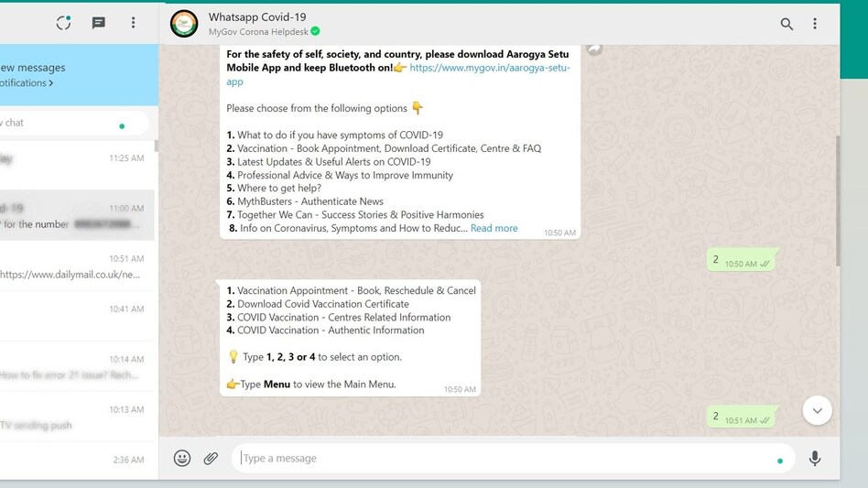
Task: Open the chat from 11:25 AM
Action: (77, 165)
